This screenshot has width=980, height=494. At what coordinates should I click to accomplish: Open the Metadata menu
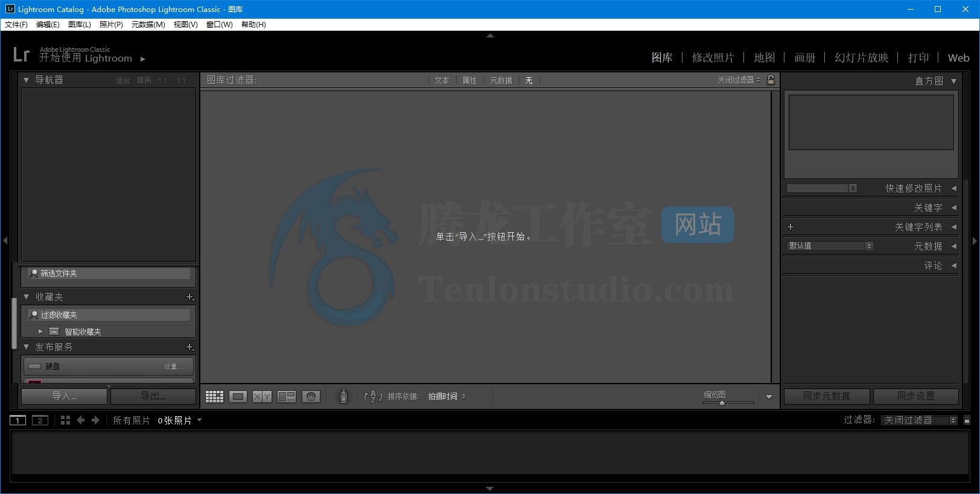click(x=148, y=25)
